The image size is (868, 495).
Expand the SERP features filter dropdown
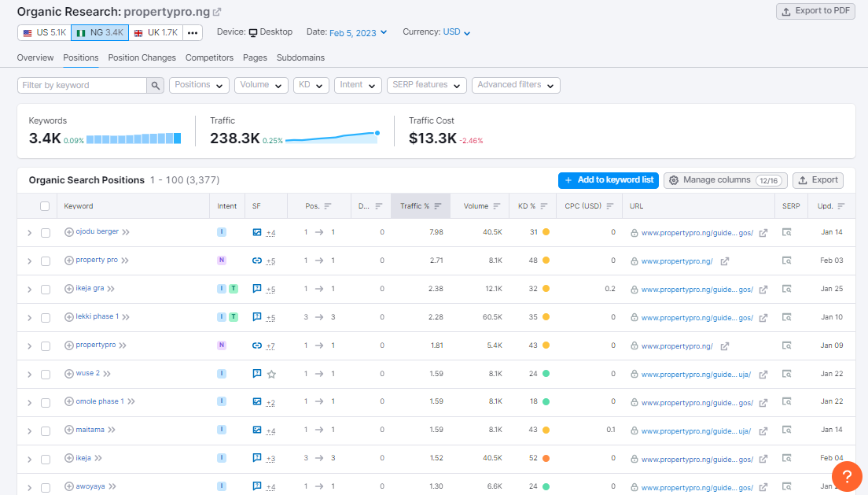[x=426, y=85]
